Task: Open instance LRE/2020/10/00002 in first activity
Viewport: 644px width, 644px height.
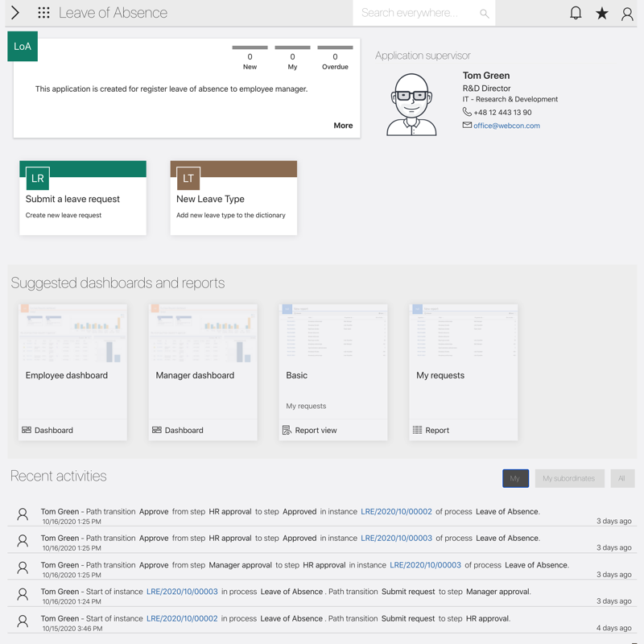Action: click(396, 512)
